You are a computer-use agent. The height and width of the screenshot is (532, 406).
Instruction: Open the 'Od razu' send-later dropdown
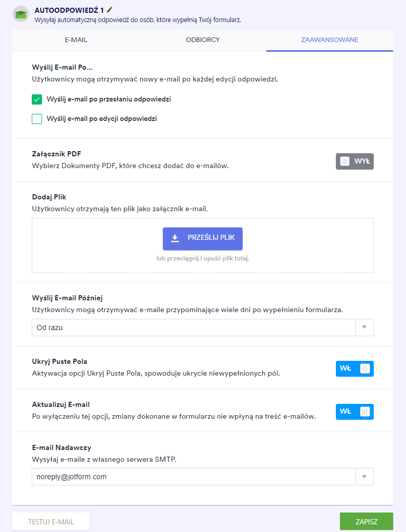pos(194,328)
